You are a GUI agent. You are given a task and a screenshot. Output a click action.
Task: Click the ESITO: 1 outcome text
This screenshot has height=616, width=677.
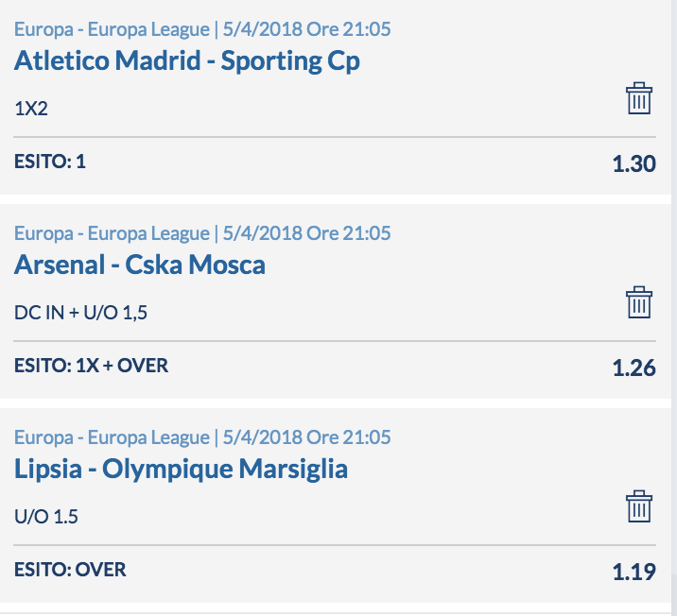click(50, 162)
